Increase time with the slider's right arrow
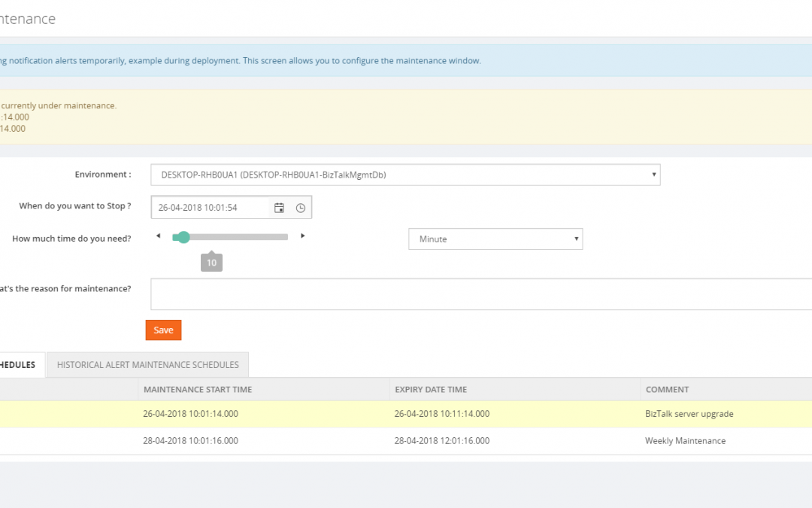 [302, 236]
